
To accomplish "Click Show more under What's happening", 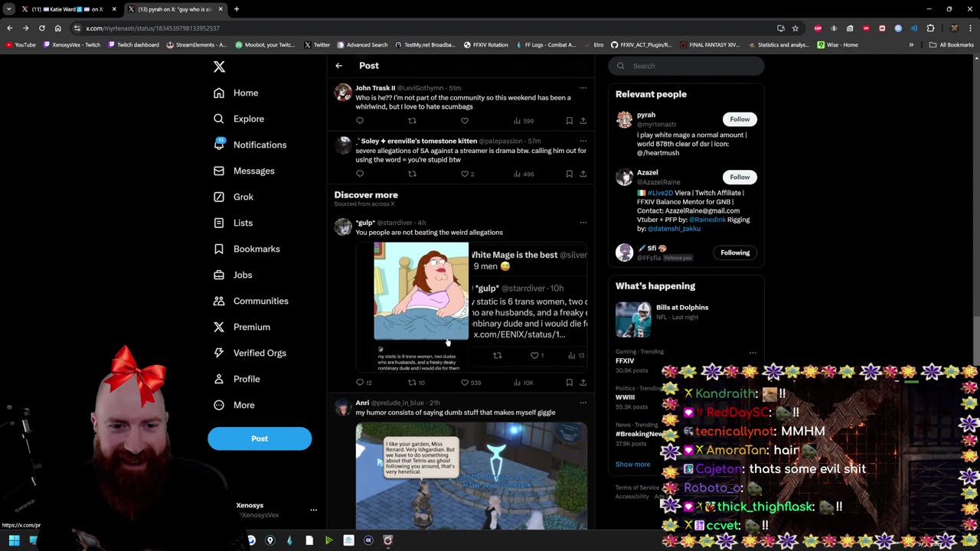I will click(632, 465).
